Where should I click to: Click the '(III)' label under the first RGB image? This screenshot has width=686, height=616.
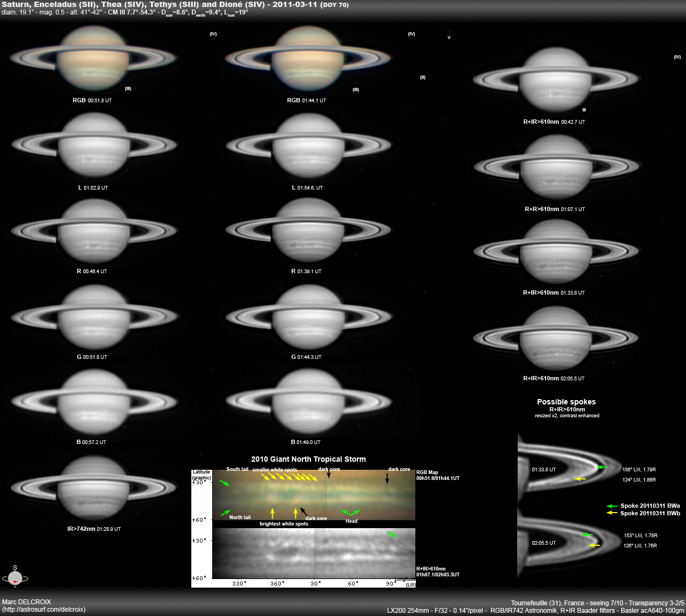tap(128, 89)
